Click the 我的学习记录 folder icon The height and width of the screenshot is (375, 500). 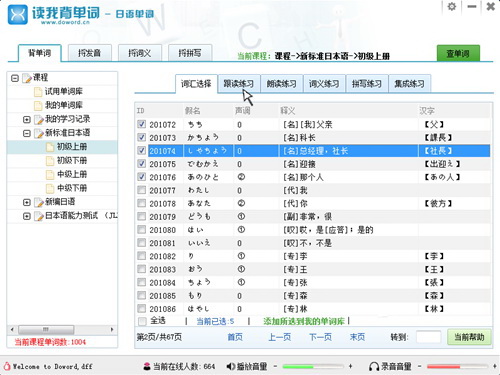(x=39, y=119)
